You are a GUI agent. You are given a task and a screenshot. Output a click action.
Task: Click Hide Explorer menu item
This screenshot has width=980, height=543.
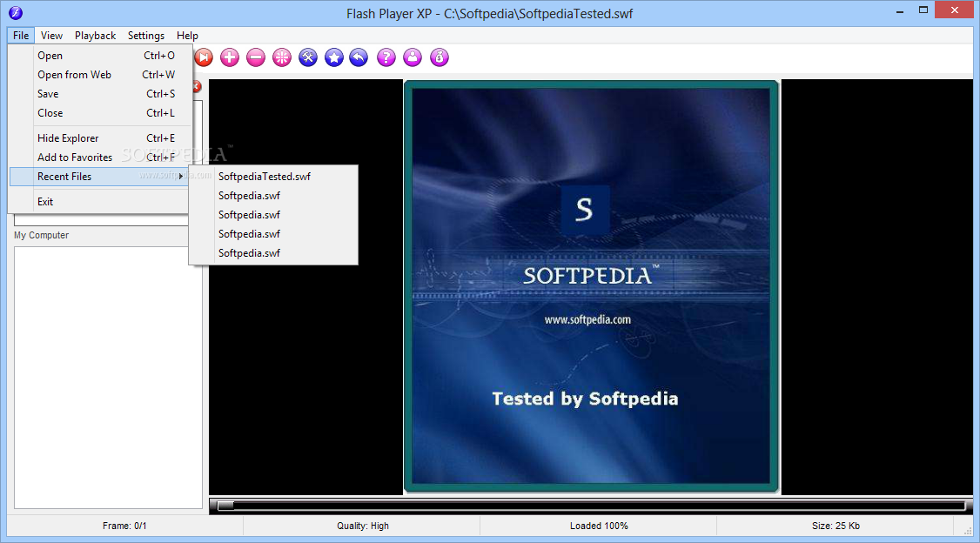[100, 138]
